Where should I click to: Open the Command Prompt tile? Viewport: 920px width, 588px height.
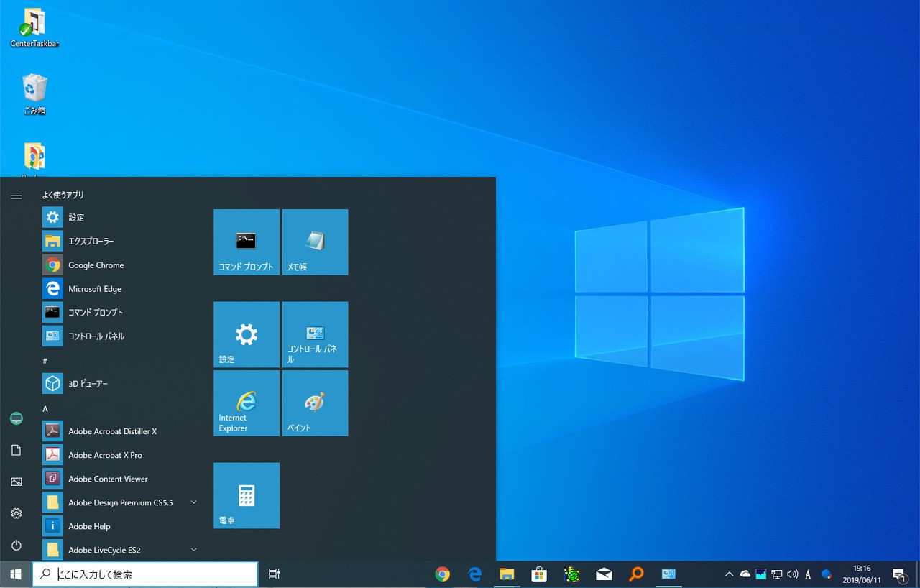[246, 242]
